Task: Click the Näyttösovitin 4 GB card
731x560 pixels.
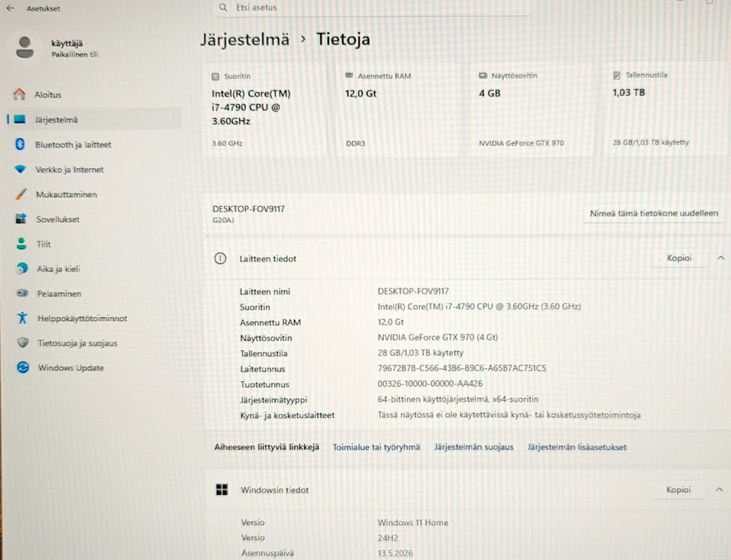Action: point(532,110)
